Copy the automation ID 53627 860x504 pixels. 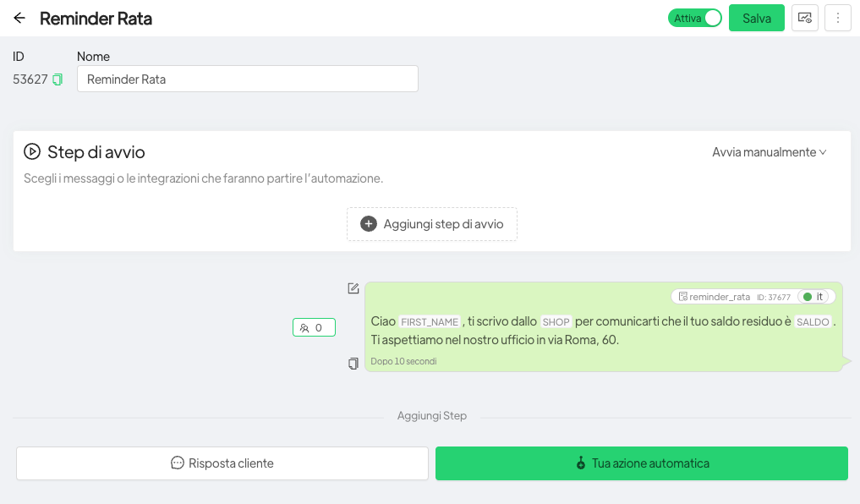click(58, 79)
